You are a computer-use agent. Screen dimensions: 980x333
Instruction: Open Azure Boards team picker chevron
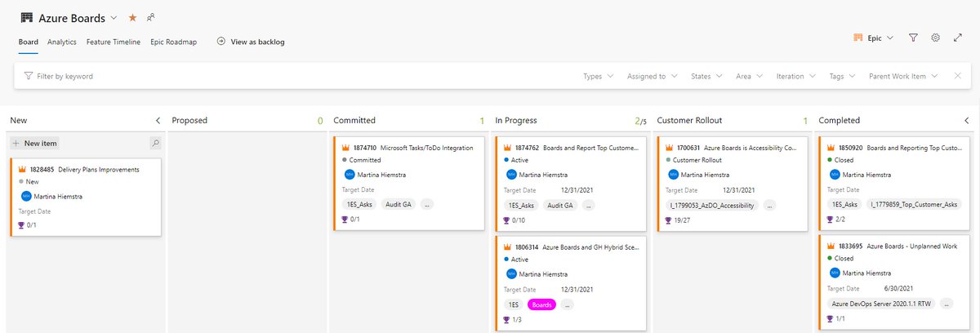pyautogui.click(x=113, y=17)
